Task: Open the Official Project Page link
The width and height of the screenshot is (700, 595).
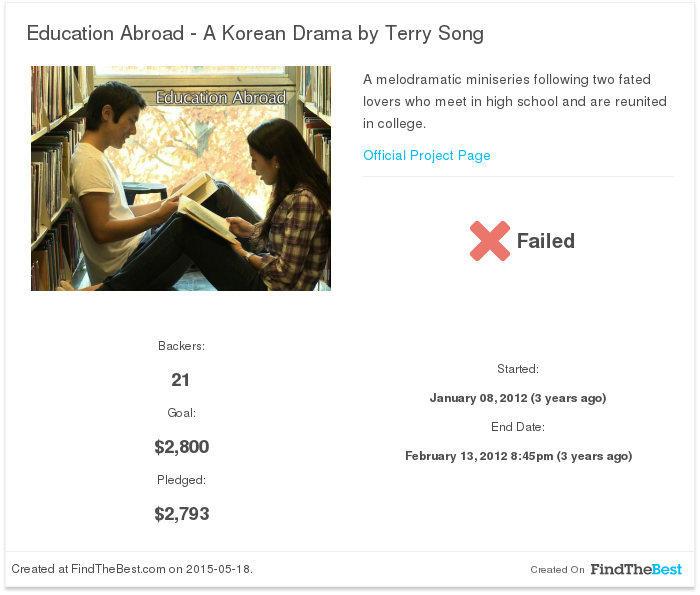Action: click(426, 155)
